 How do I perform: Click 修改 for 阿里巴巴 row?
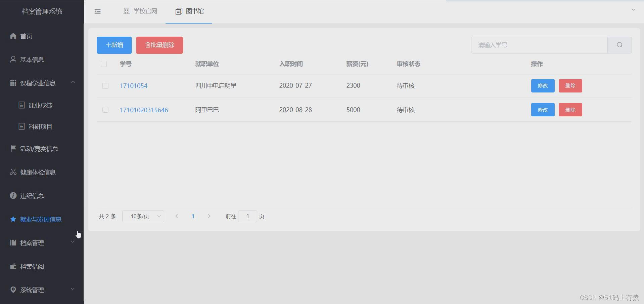pyautogui.click(x=543, y=110)
